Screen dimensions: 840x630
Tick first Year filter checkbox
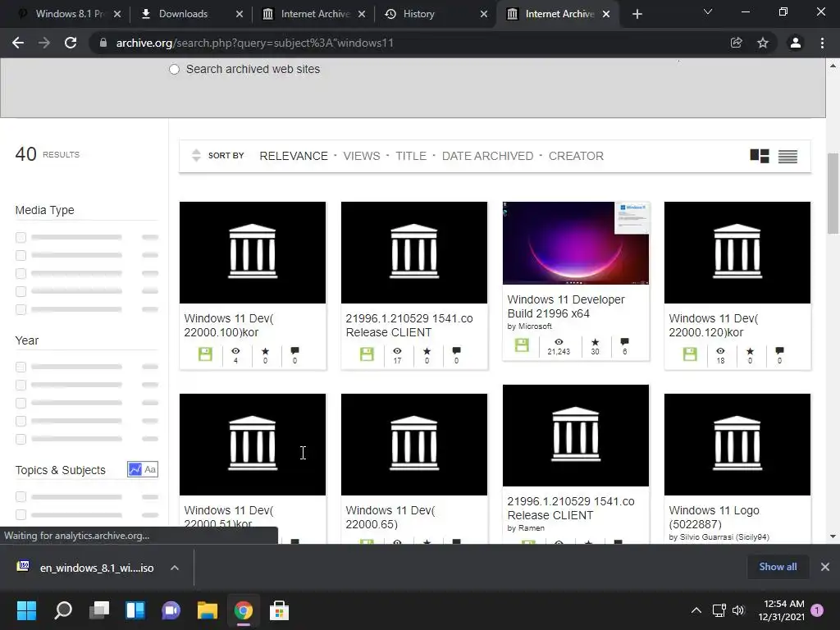point(21,367)
